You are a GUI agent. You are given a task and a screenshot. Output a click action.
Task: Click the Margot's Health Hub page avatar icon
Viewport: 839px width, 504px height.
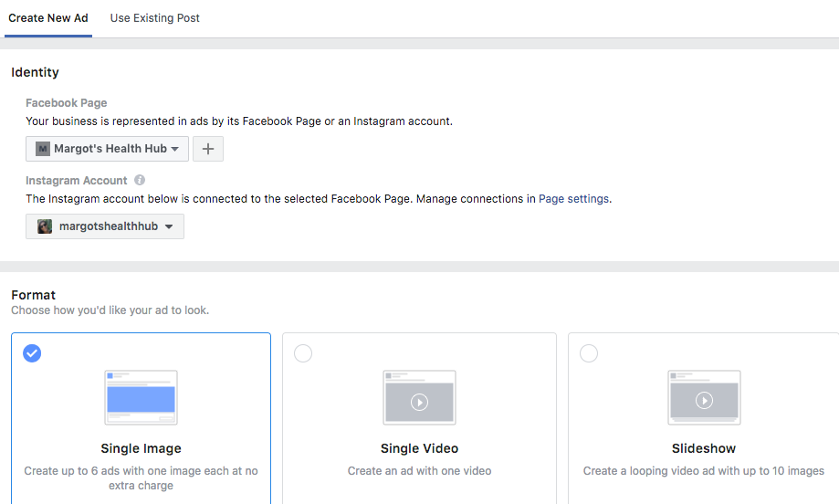43,149
